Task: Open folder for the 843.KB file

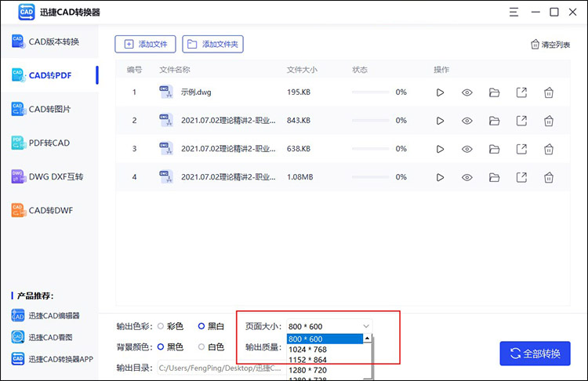Action: [494, 121]
